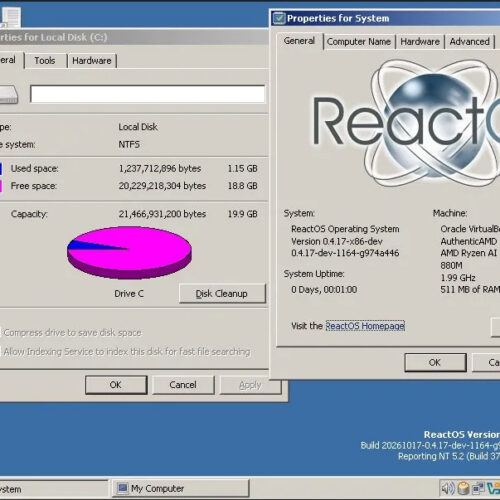Viewport: 500px width, 500px height.
Task: Select the 'Local Disk' type value
Action: [x=138, y=127]
